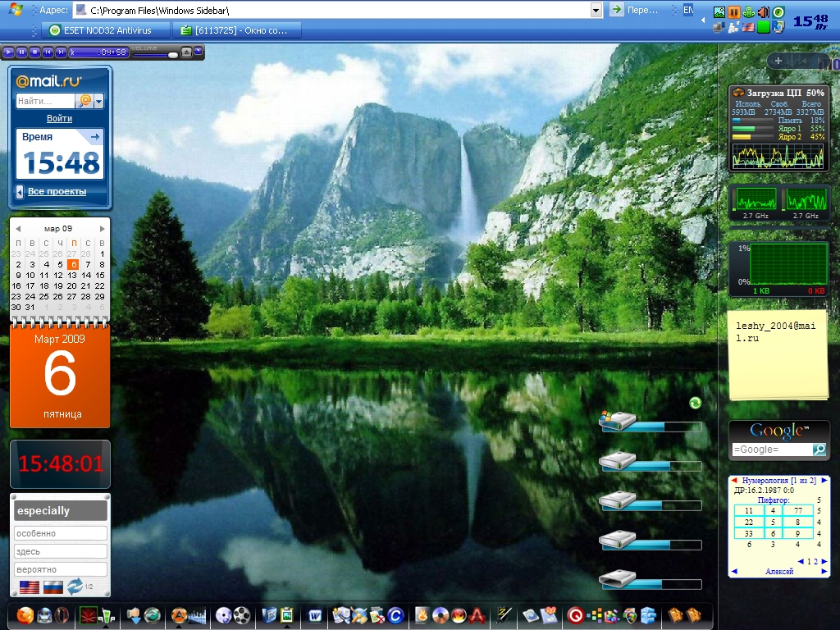Click the green refresh icon above drive meters
Screen dimensions: 840x630
click(695, 403)
